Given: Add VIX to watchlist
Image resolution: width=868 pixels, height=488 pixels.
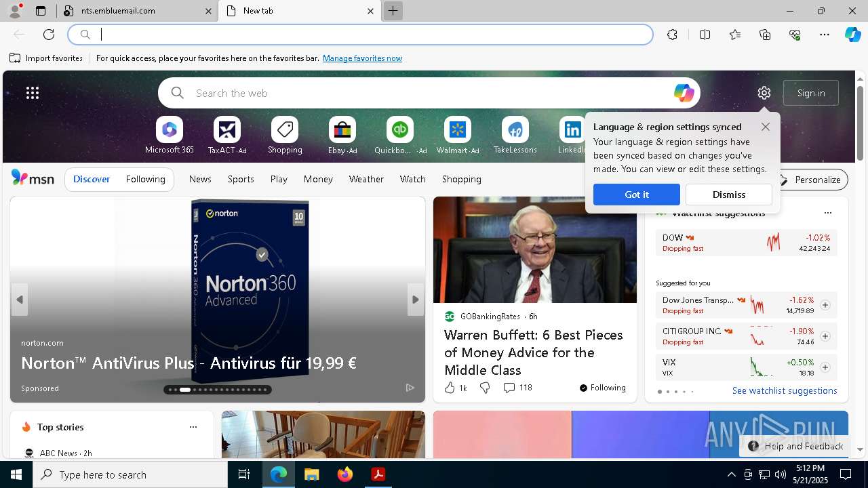Looking at the screenshot, I should pos(825,367).
